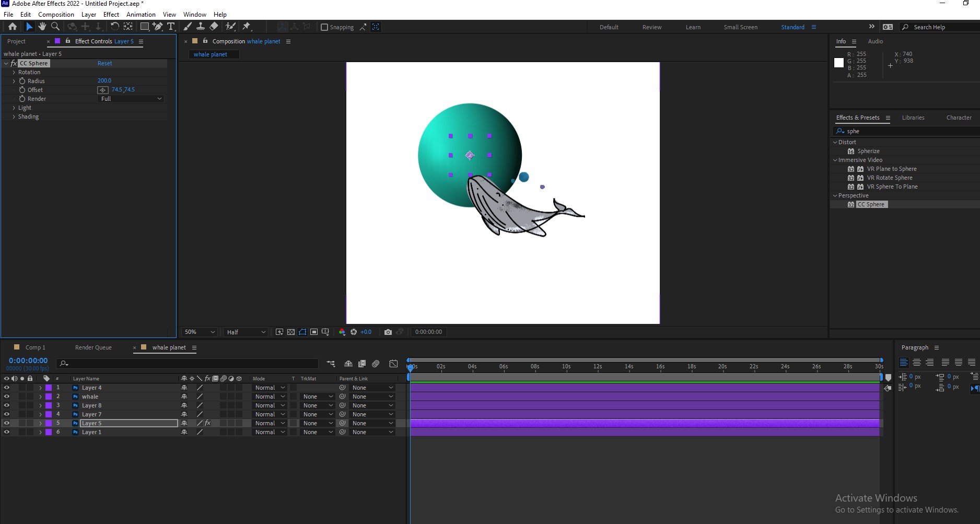The image size is (980, 524).
Task: Toggle visibility of Layer 1
Action: pyautogui.click(x=7, y=432)
